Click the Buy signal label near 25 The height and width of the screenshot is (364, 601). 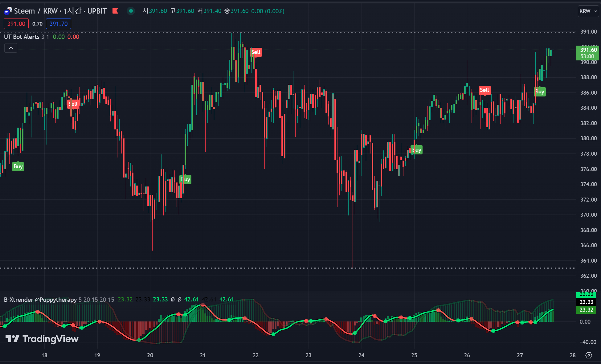(x=417, y=150)
